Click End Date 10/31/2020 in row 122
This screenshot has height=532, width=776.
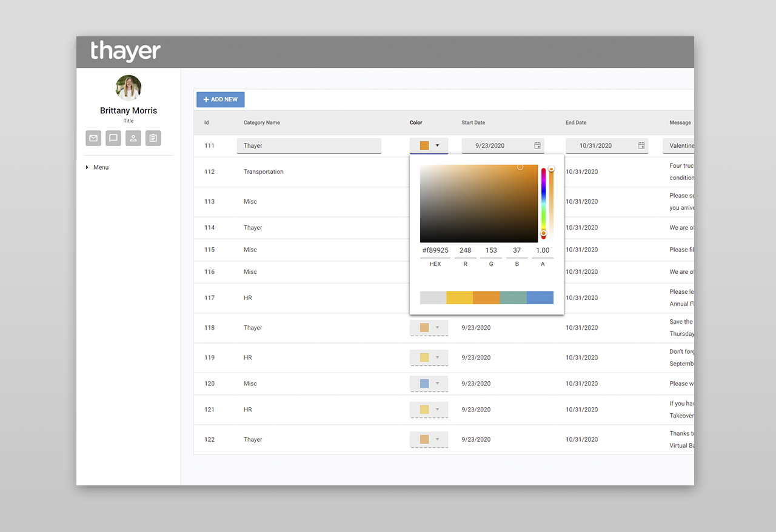click(x=582, y=439)
